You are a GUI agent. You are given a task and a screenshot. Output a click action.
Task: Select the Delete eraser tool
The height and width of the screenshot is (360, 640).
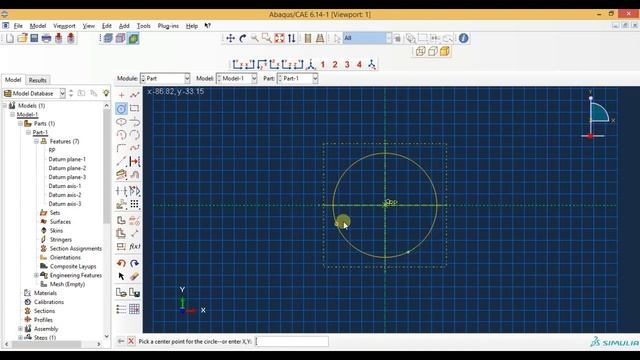pyautogui.click(x=134, y=276)
